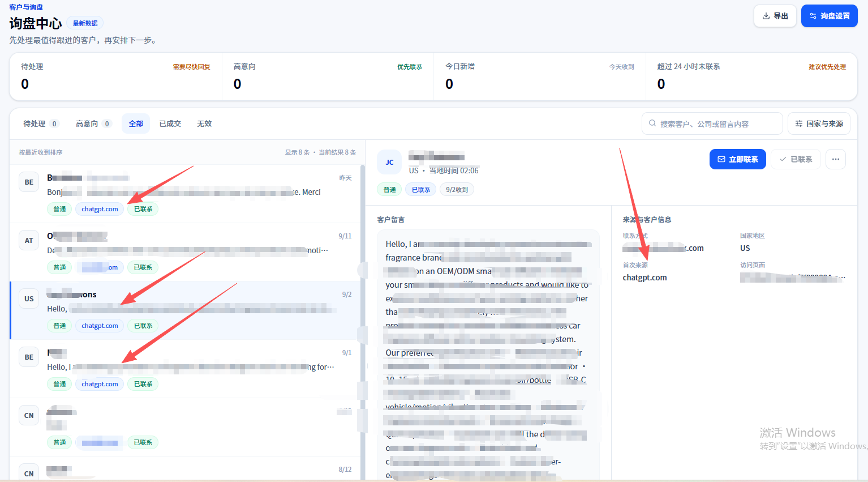Open the 无效 tab
Image resolution: width=868 pixels, height=482 pixels.
coord(204,123)
